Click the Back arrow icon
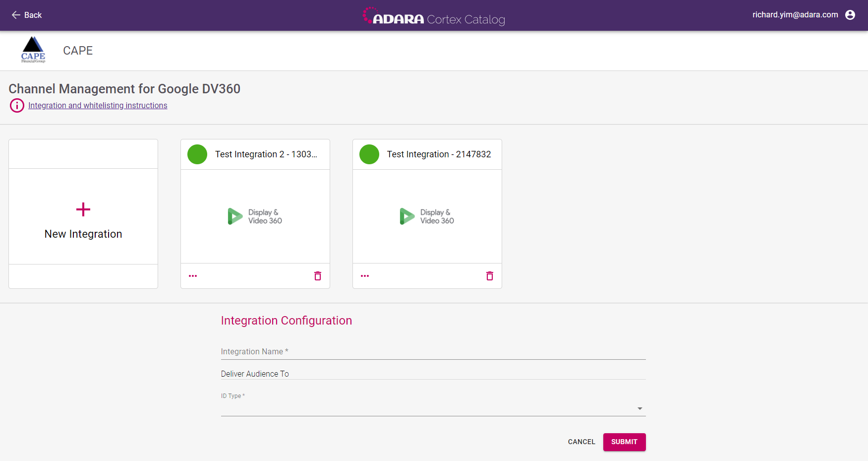The width and height of the screenshot is (868, 461). (x=16, y=15)
